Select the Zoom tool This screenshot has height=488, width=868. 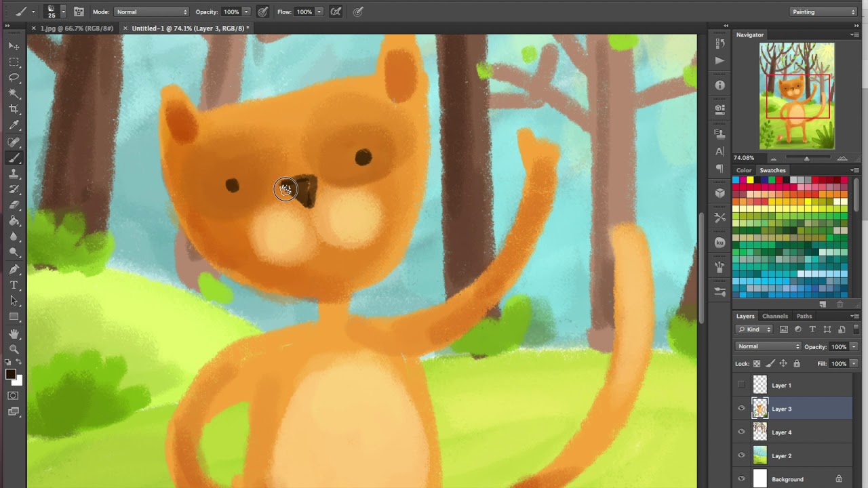click(14, 349)
